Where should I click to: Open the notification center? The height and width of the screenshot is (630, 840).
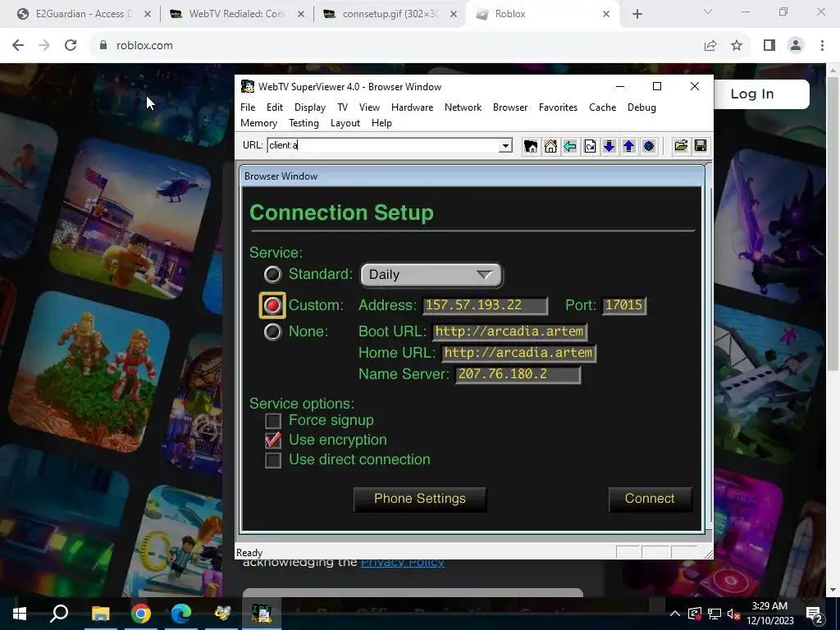point(815,614)
